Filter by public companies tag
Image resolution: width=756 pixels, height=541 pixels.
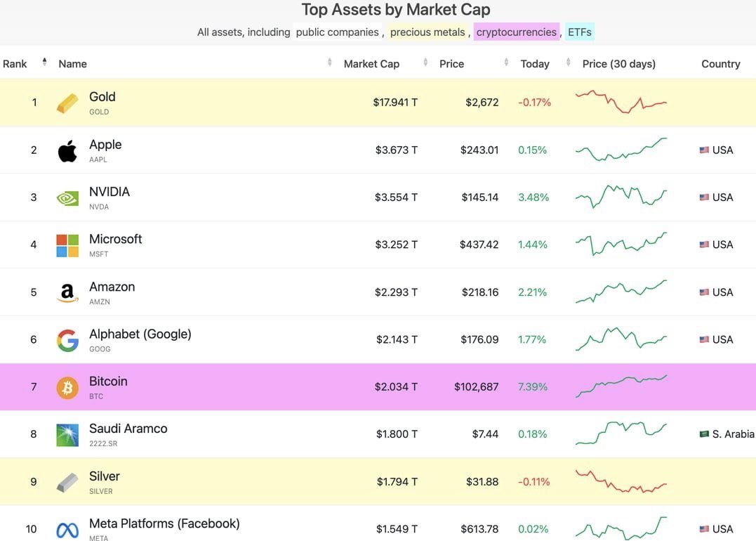(338, 32)
